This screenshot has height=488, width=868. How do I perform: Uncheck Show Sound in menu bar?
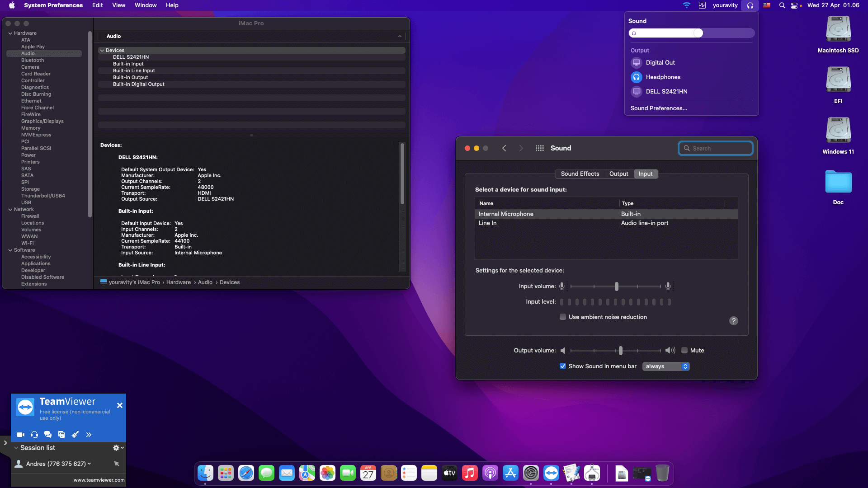pos(563,366)
